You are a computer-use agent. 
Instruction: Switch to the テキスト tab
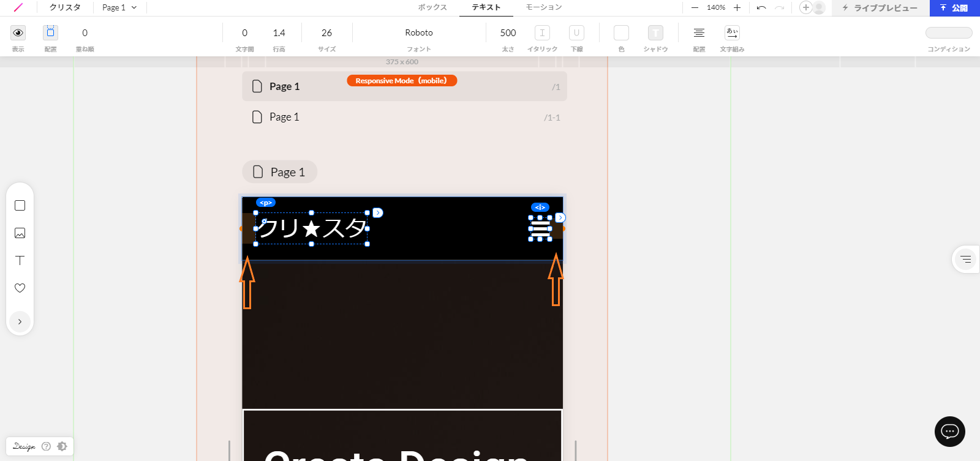(x=486, y=7)
